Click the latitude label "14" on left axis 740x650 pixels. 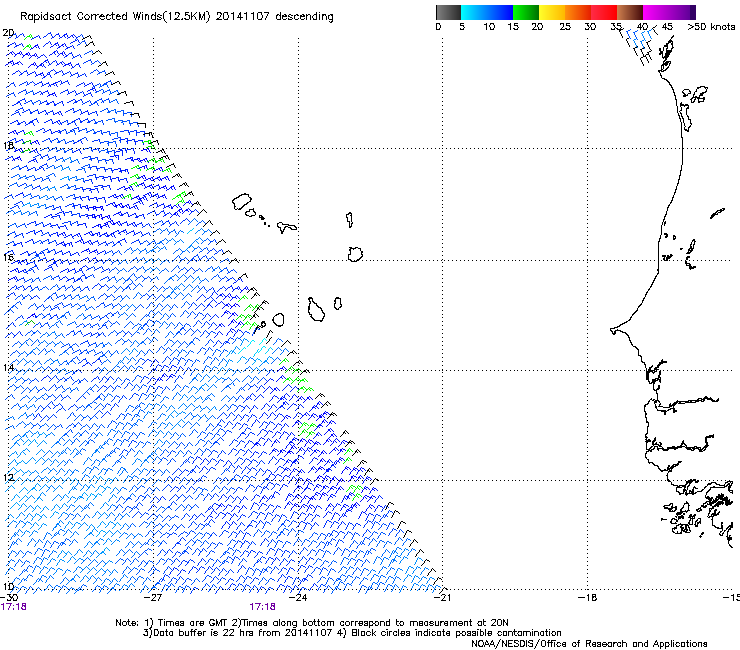click(x=8, y=367)
